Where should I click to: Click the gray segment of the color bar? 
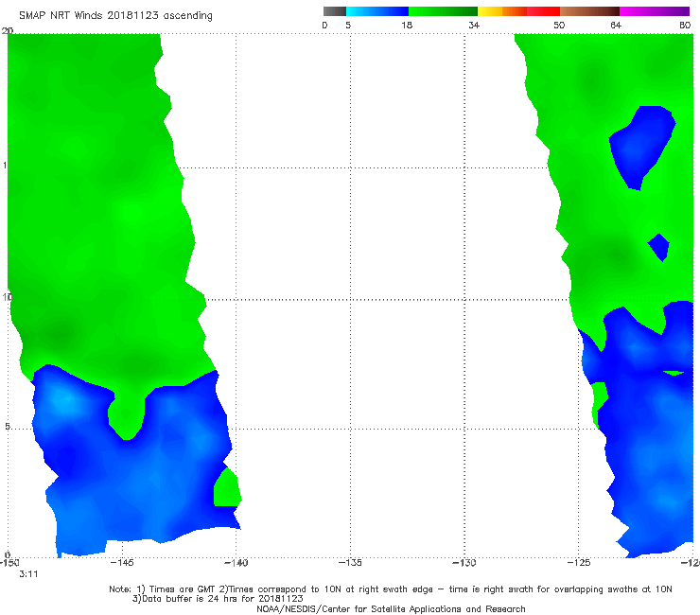click(x=334, y=11)
